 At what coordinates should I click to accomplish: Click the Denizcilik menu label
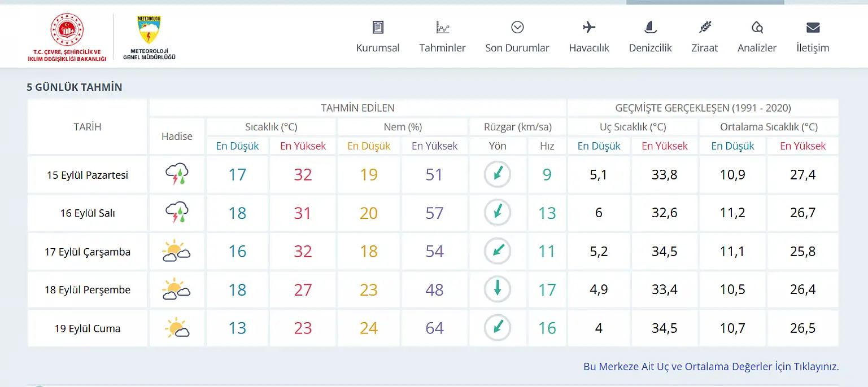tap(650, 48)
